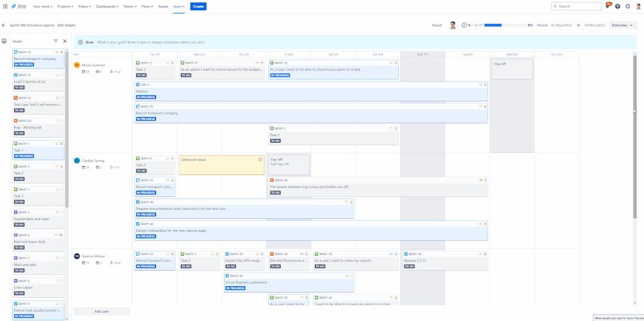This screenshot has height=321, width=644.
Task: Click the sprint owner avatar next to Saved
Action: point(452,25)
